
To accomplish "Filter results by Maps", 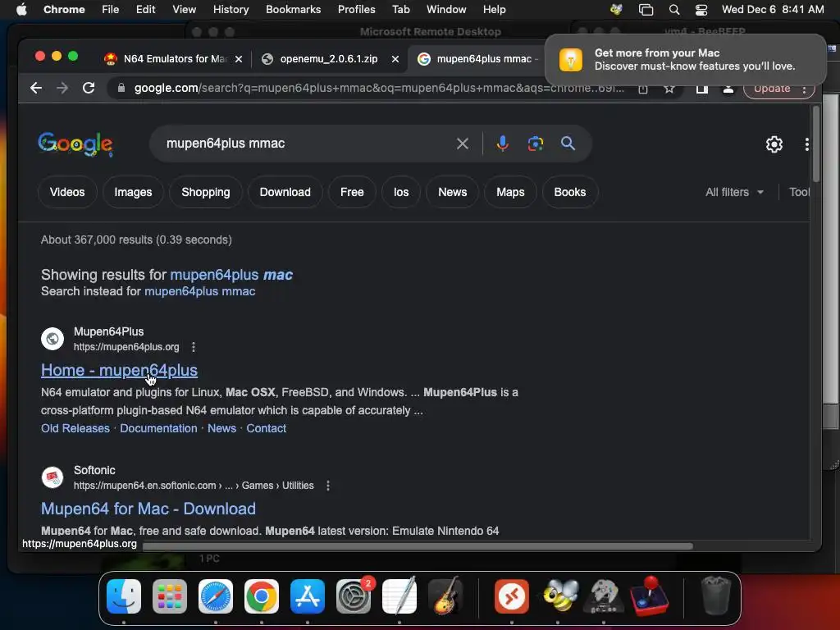I will pyautogui.click(x=510, y=192).
